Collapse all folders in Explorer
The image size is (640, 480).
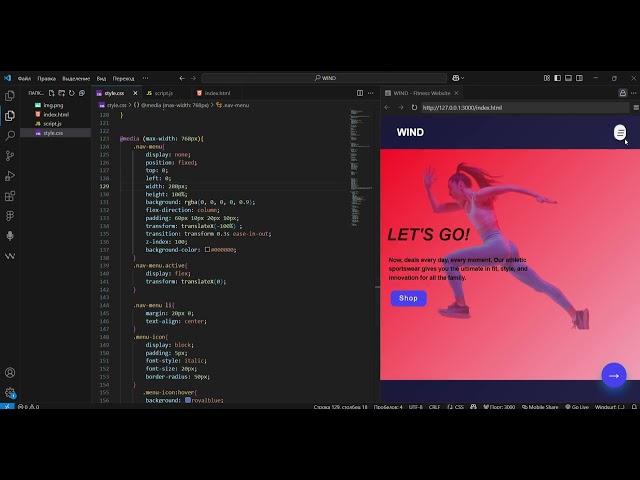pyautogui.click(x=82, y=93)
